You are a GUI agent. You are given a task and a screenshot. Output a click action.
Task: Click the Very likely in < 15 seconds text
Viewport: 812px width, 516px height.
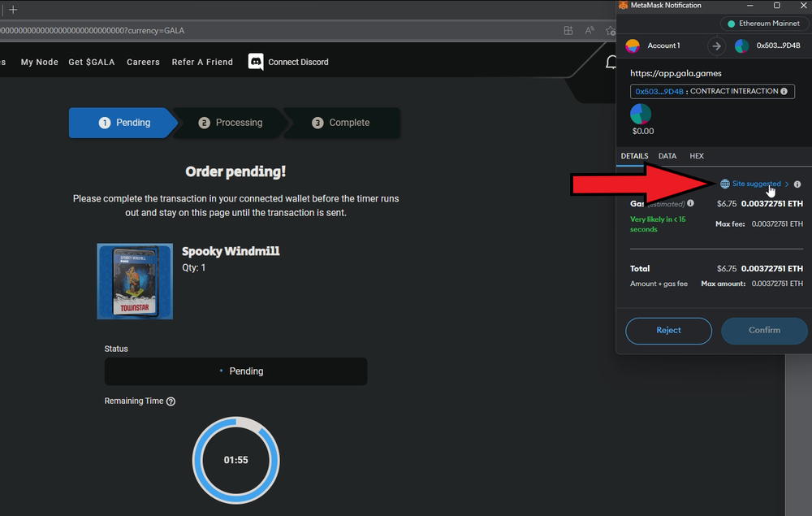tap(658, 224)
